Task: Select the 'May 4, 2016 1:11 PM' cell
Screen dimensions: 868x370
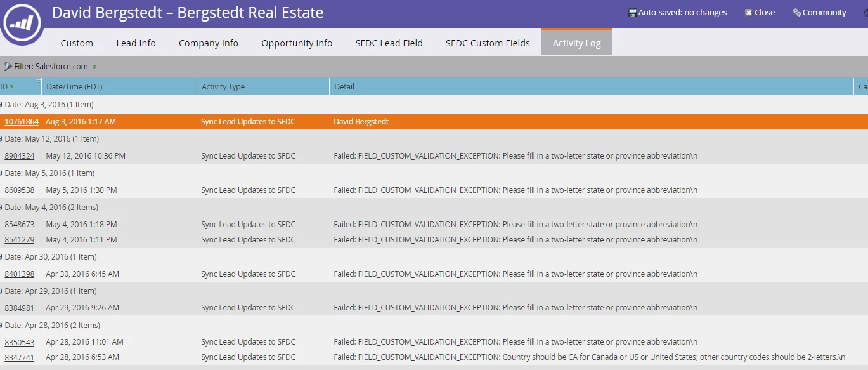Action: pyautogui.click(x=81, y=240)
